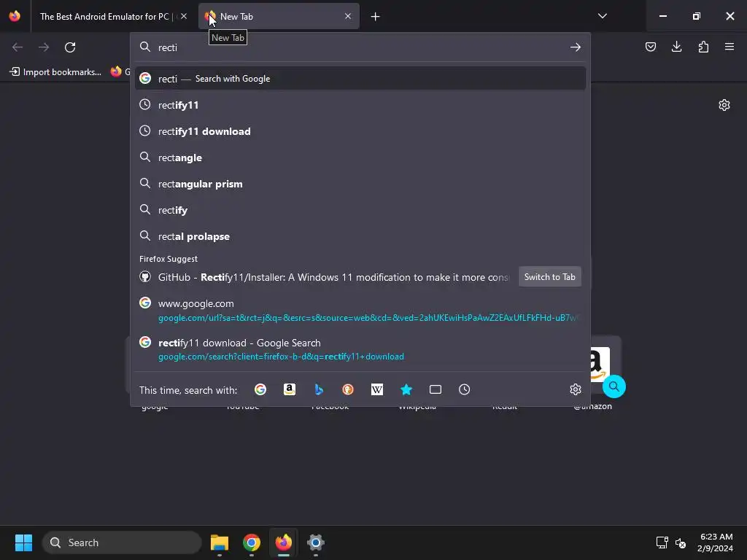Search this time with Google icon
Image resolution: width=747 pixels, height=560 pixels.
coord(260,389)
